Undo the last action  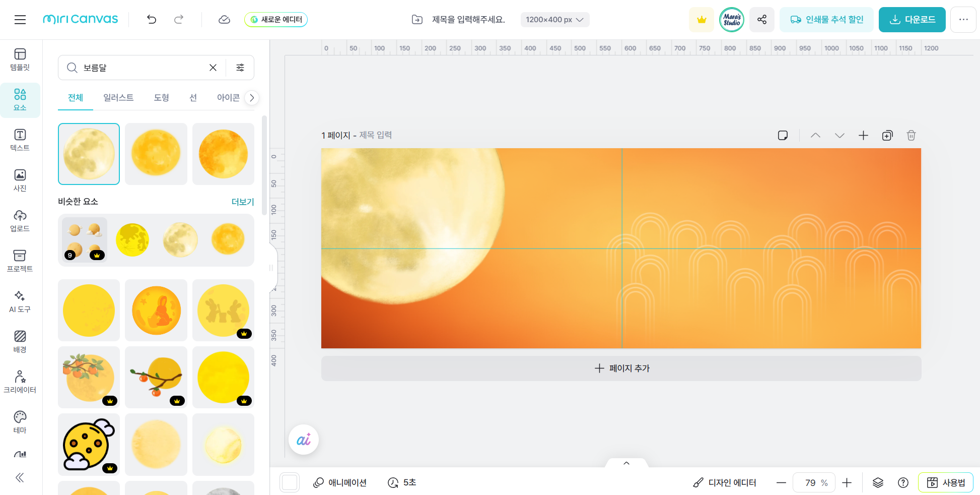click(151, 19)
